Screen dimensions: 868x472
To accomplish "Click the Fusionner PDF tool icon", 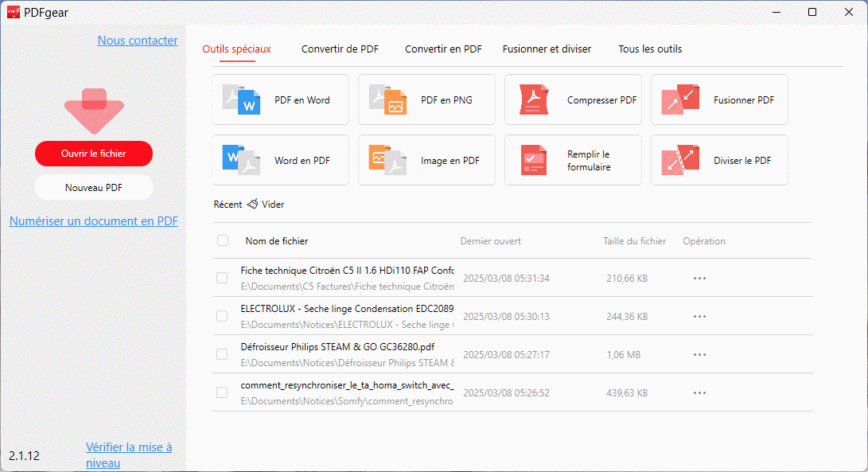I will tap(680, 99).
